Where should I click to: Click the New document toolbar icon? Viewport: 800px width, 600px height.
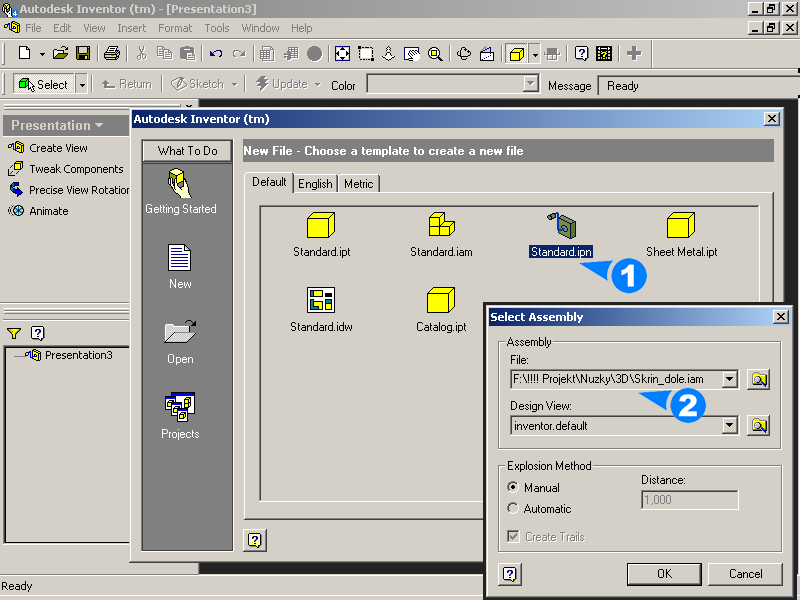(x=24, y=53)
